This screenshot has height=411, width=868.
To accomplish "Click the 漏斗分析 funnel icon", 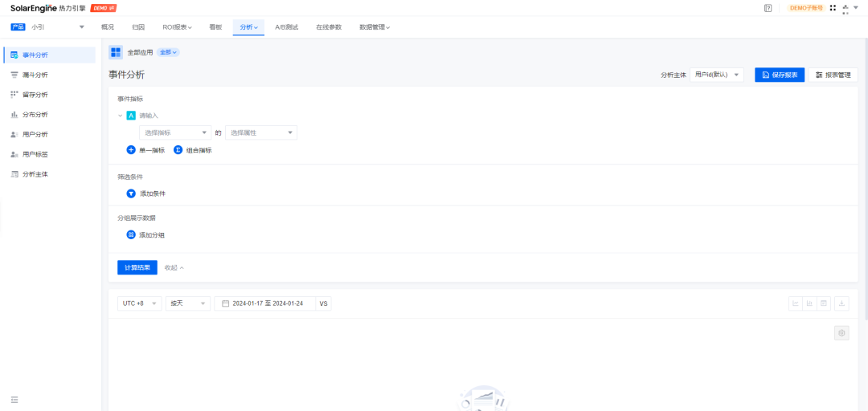I will pos(14,75).
